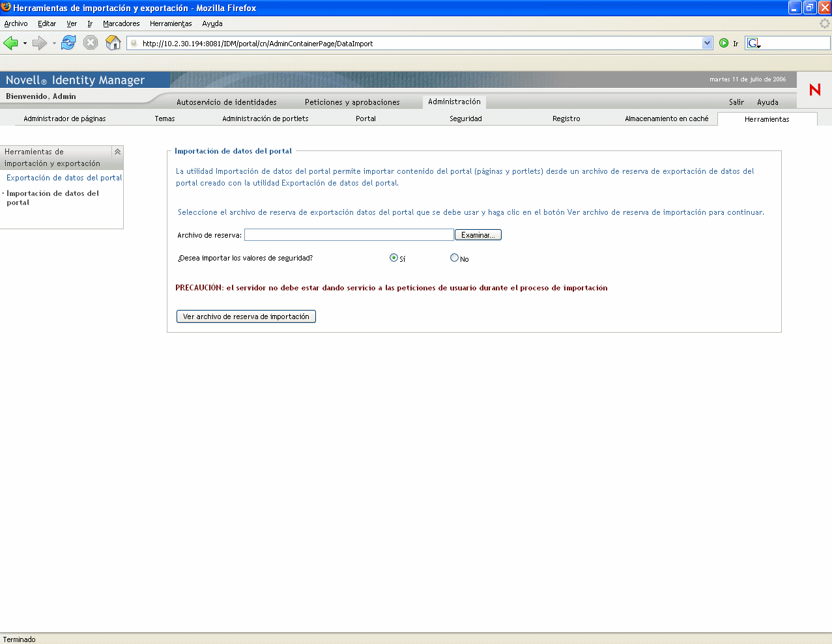The width and height of the screenshot is (832, 644).
Task: Open Administración de portlets subtab
Action: [x=265, y=119]
